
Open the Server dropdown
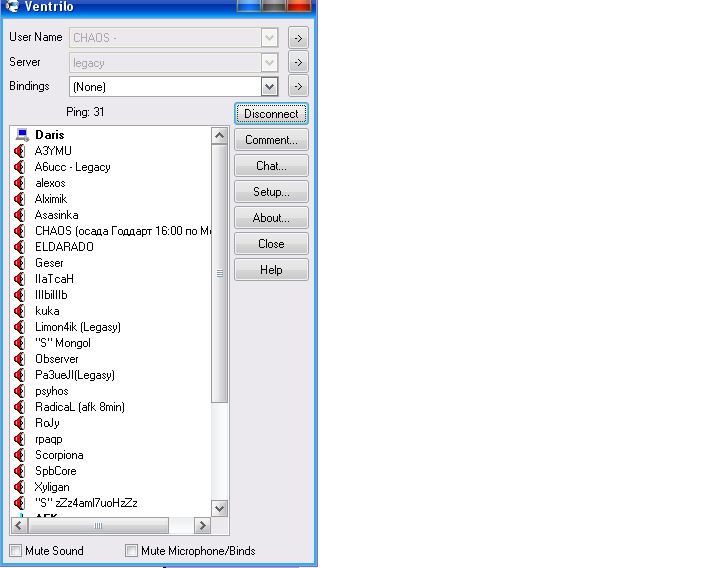(x=270, y=62)
